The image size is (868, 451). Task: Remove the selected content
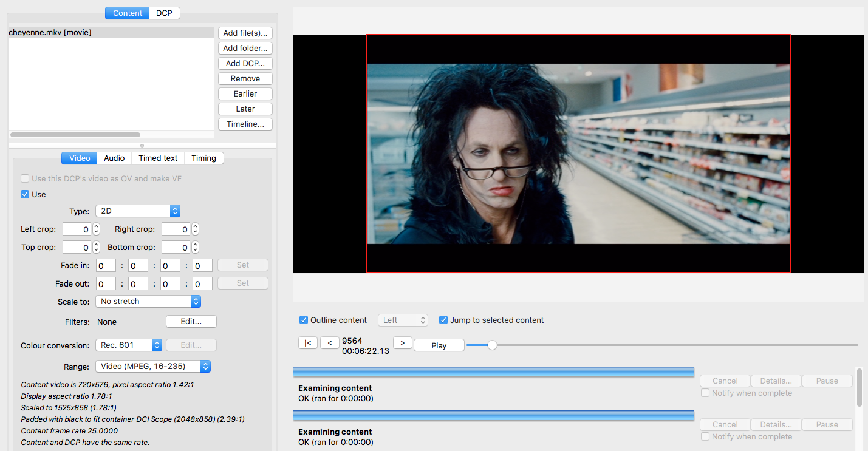click(245, 78)
